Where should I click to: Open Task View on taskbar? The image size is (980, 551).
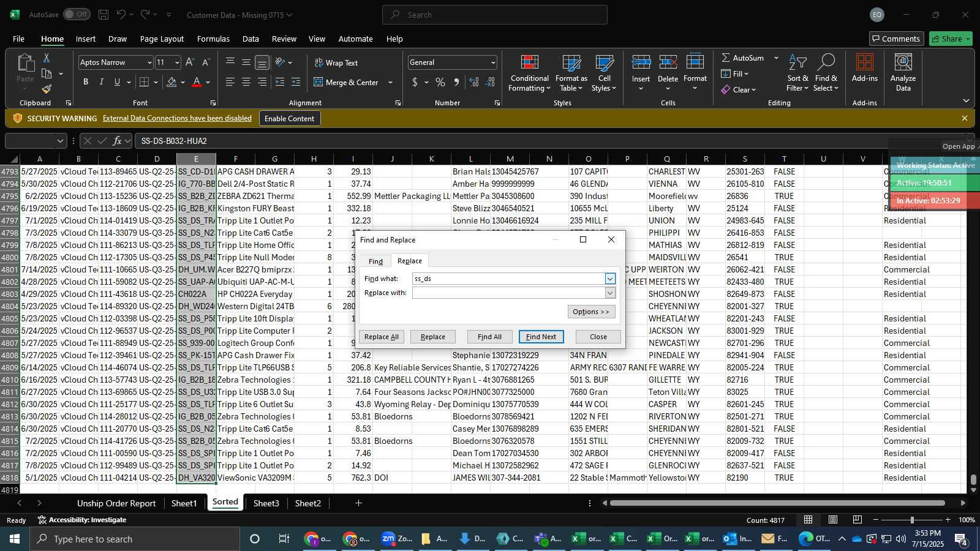click(x=284, y=539)
